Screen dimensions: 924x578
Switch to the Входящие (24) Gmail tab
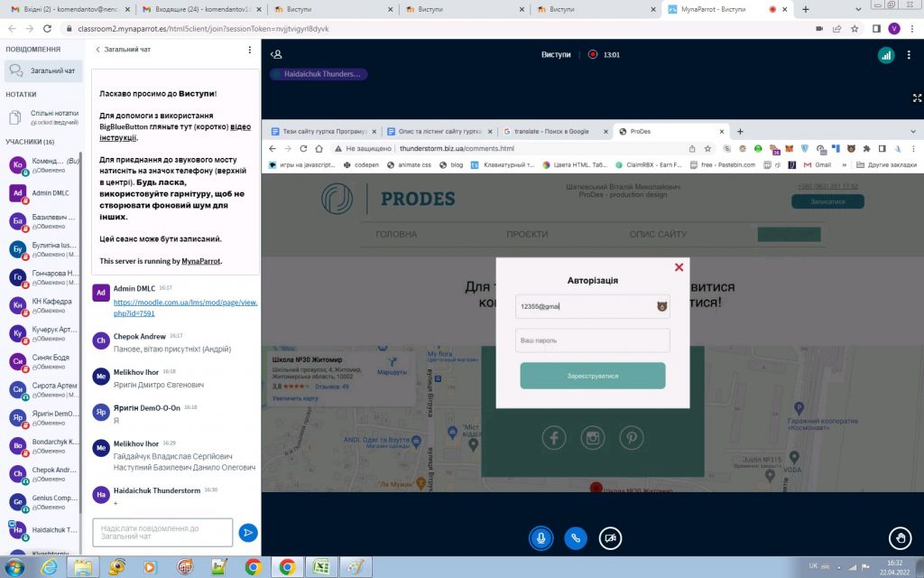[202, 9]
